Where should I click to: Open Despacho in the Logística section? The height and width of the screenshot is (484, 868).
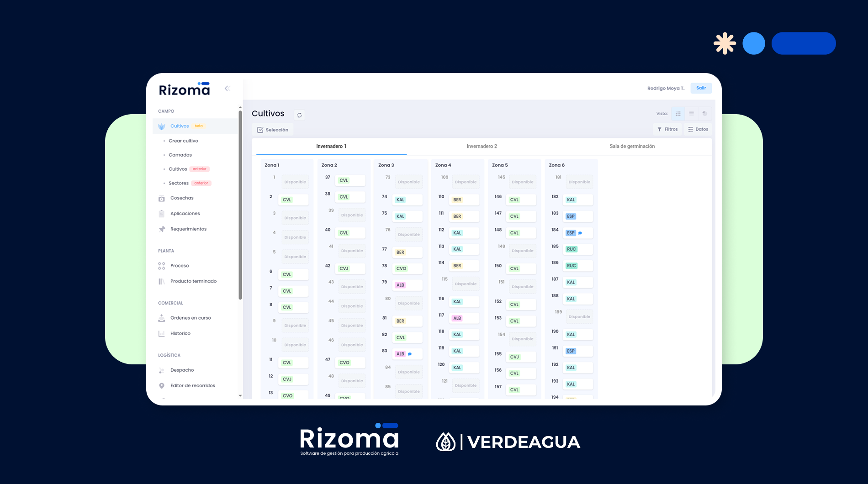tap(182, 370)
